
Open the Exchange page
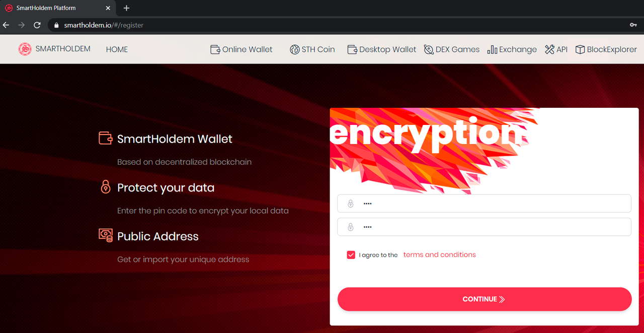point(512,49)
